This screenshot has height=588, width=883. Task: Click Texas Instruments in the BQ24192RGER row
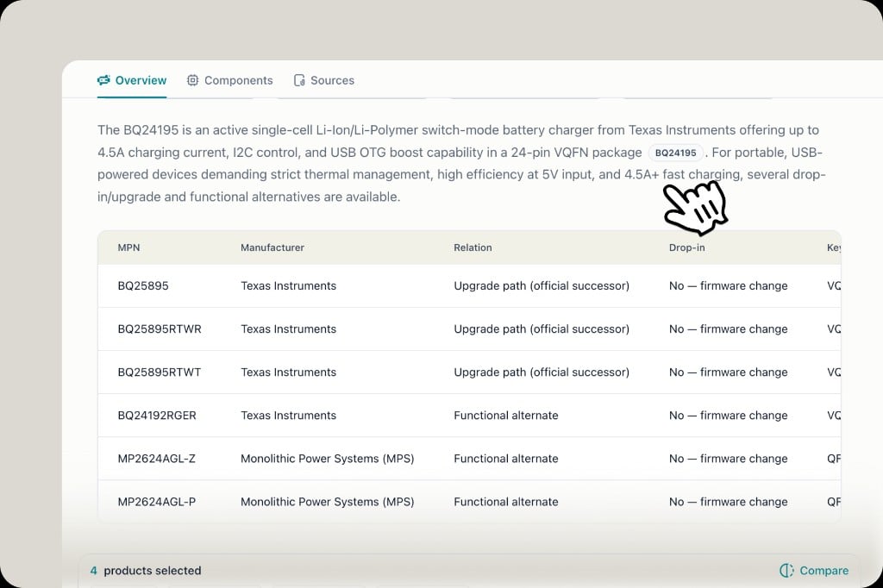288,415
